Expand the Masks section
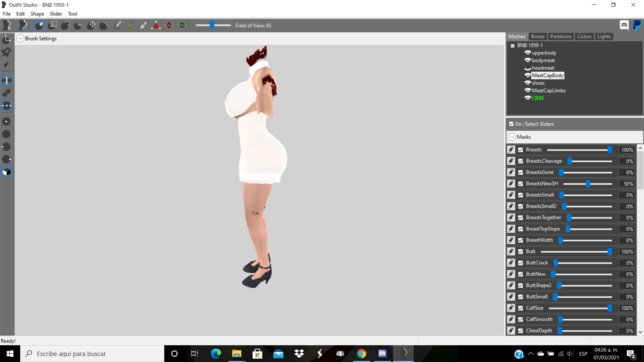Image resolution: width=644 pixels, height=362 pixels. (512, 137)
